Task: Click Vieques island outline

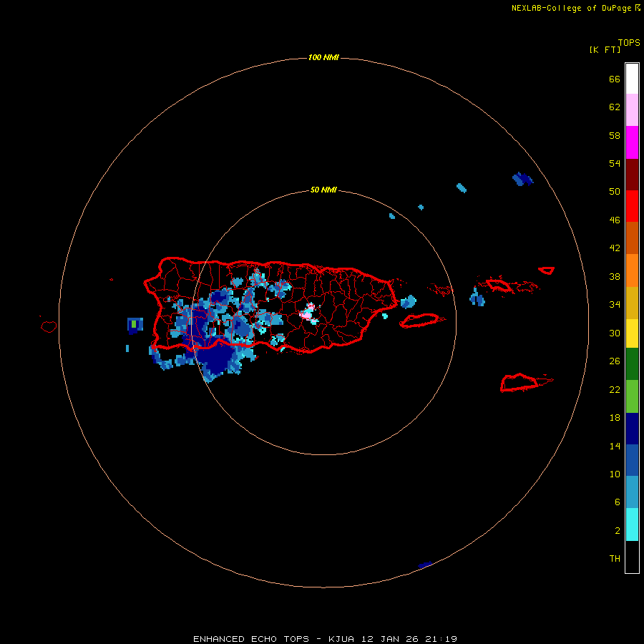Action: click(420, 321)
